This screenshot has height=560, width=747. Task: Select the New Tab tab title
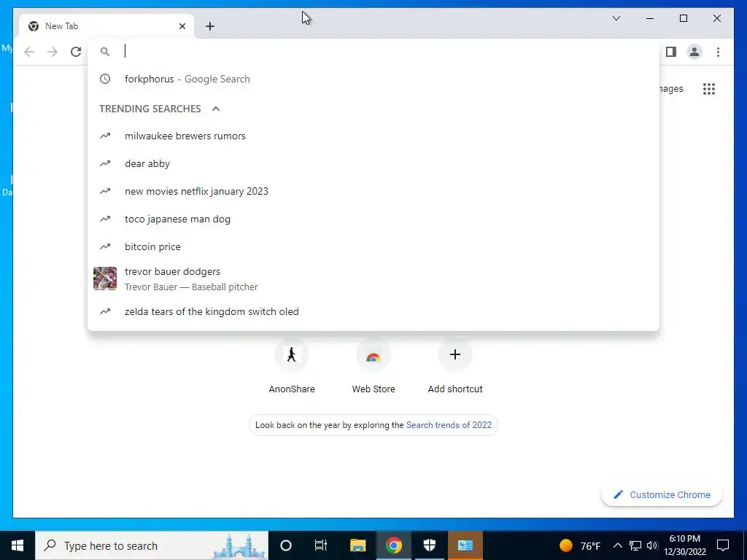[x=61, y=26]
